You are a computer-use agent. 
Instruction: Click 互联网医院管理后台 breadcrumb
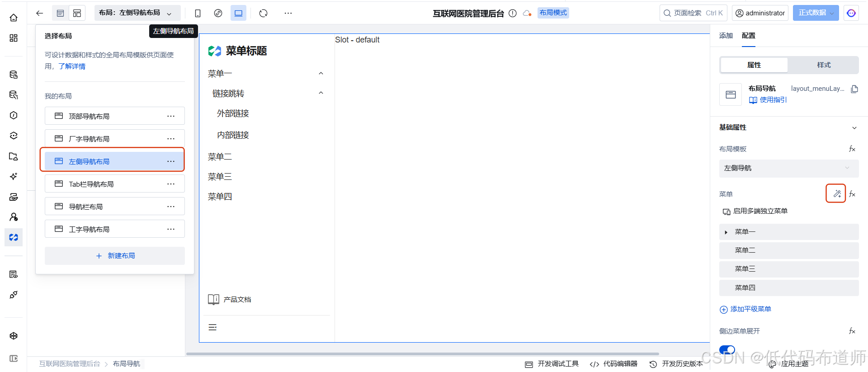click(x=70, y=364)
